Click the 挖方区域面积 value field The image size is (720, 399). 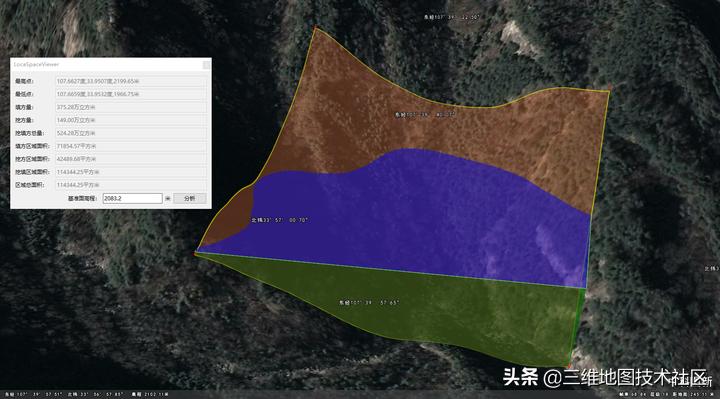click(130, 159)
